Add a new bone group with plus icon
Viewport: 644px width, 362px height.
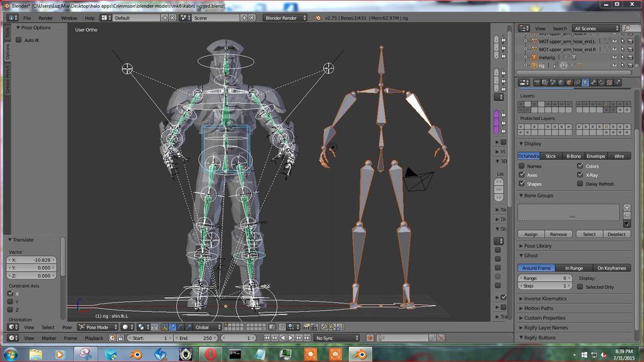tap(626, 208)
